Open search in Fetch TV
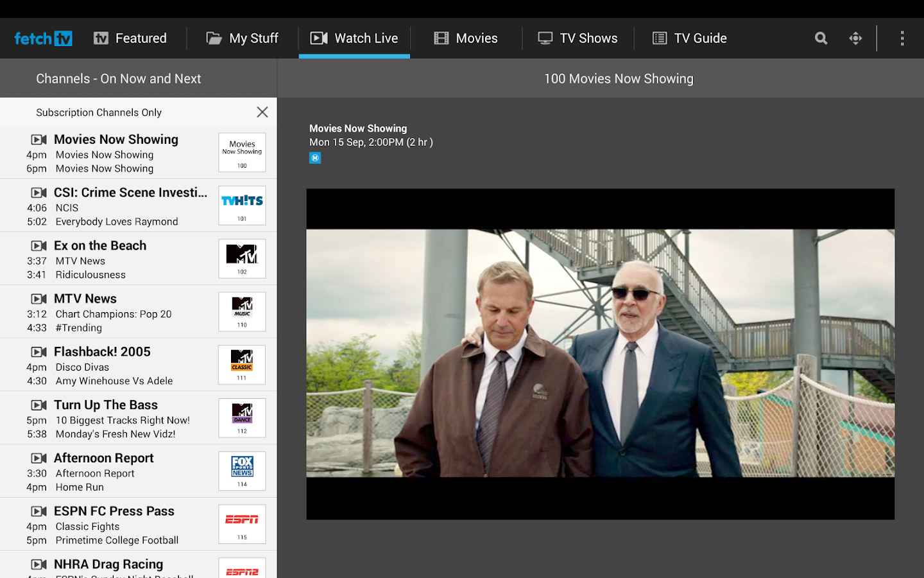Viewport: 924px width, 578px height. 820,38
